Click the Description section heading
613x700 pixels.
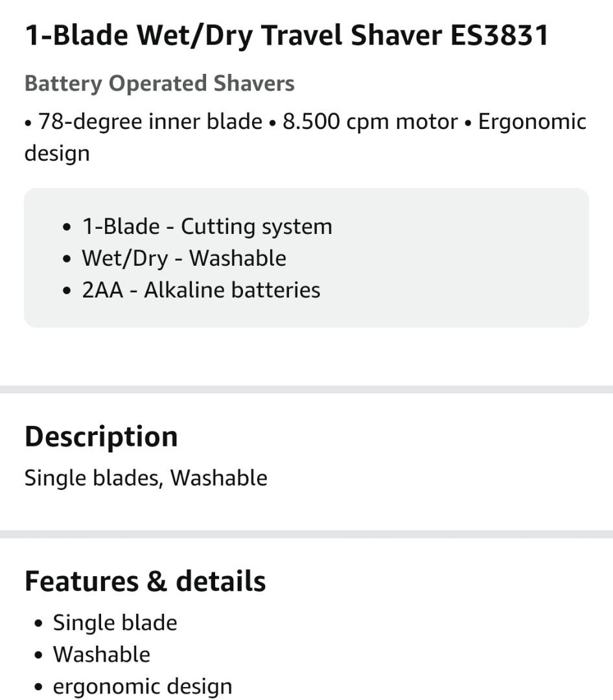pyautogui.click(x=101, y=437)
